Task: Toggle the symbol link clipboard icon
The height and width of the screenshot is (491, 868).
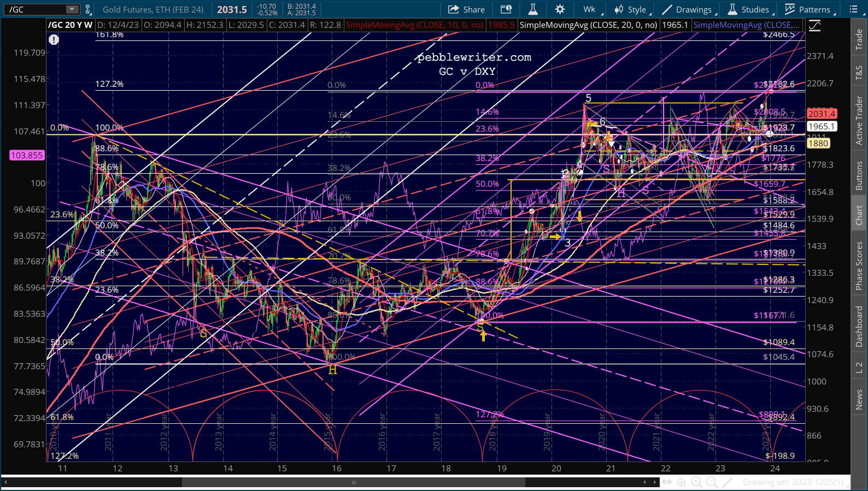Action: pos(87,9)
